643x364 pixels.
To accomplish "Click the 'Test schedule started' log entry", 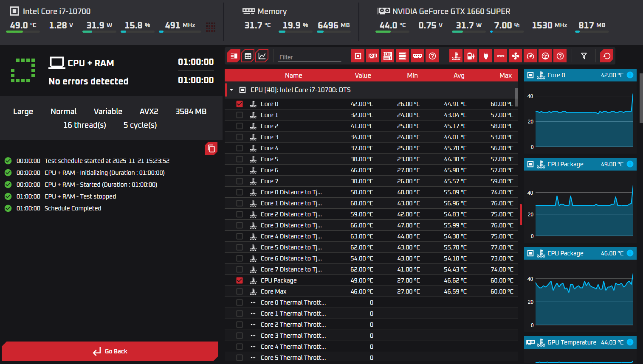I will pyautogui.click(x=107, y=161).
